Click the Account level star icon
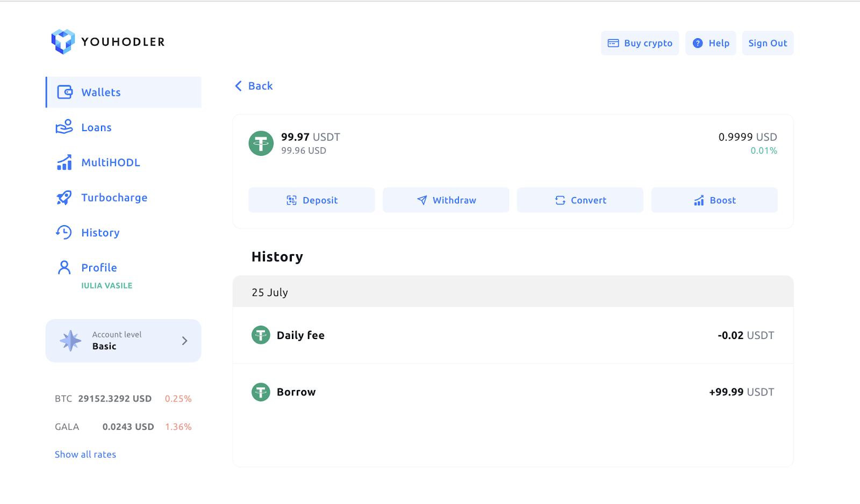The width and height of the screenshot is (860, 504). tap(70, 341)
